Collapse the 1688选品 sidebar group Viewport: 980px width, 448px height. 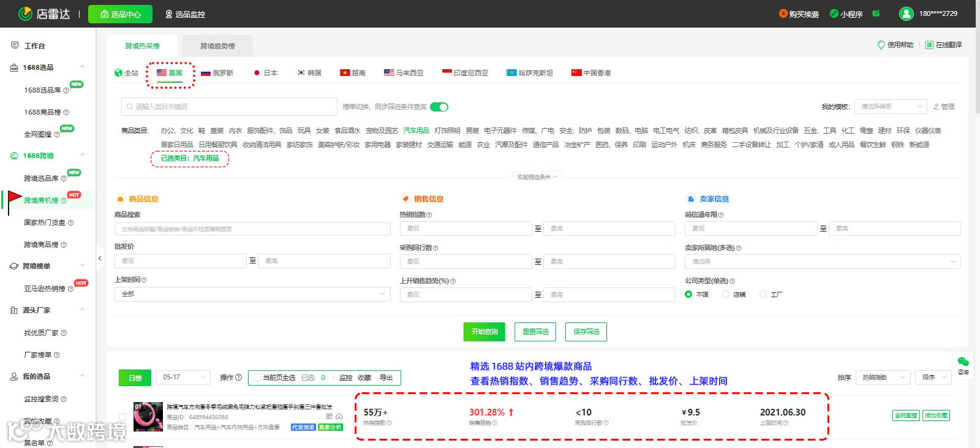[82, 67]
